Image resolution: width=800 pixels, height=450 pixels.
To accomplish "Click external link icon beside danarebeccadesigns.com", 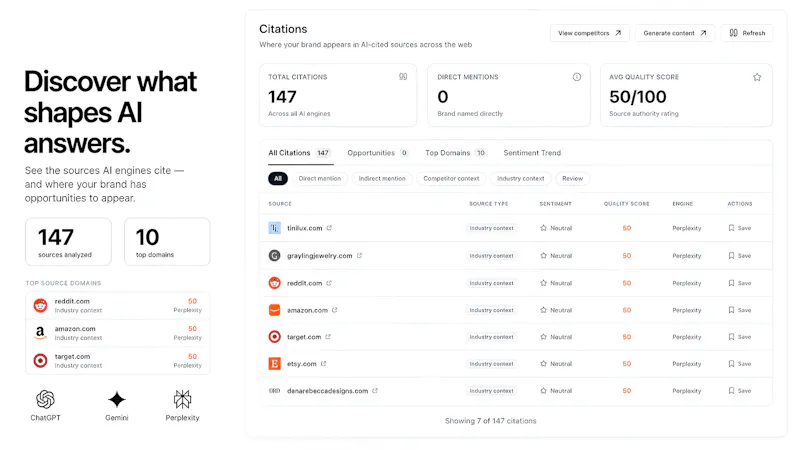I will coord(375,391).
